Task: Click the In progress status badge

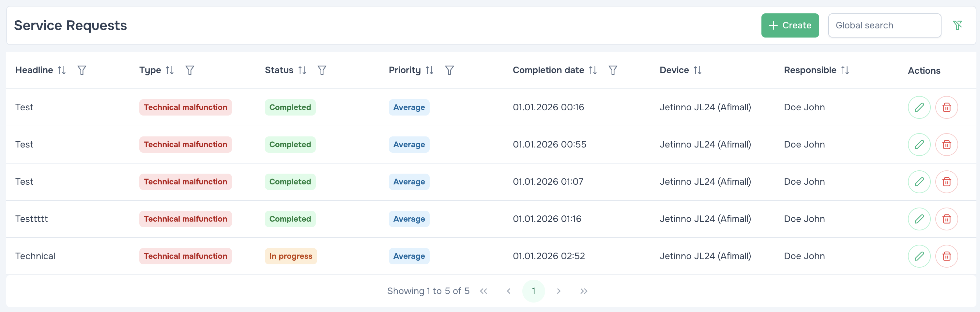Action: pyautogui.click(x=291, y=256)
